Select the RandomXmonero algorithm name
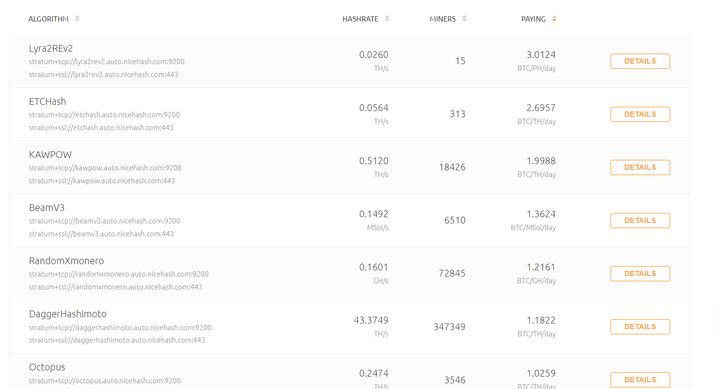Viewport: 720px width, 389px height. [x=67, y=261]
